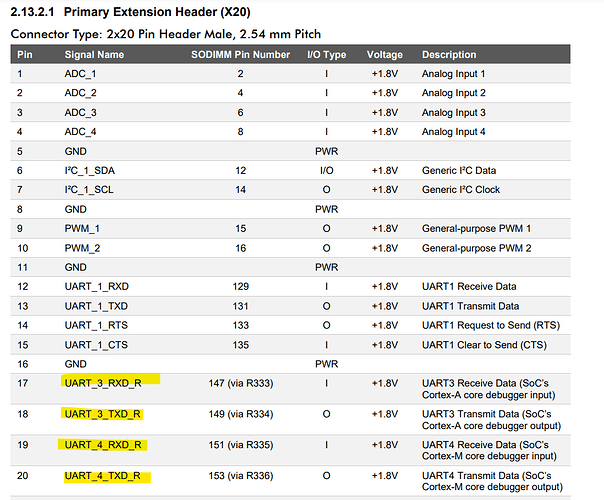Select the "UART1 Clear to Send (CTS)" description
The width and height of the screenshot is (604, 500).
click(482, 344)
